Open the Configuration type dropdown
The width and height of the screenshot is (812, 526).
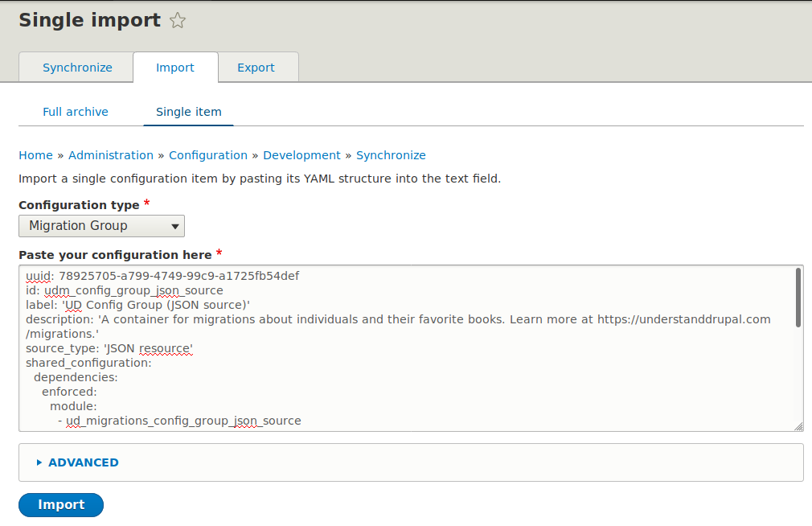pos(101,226)
